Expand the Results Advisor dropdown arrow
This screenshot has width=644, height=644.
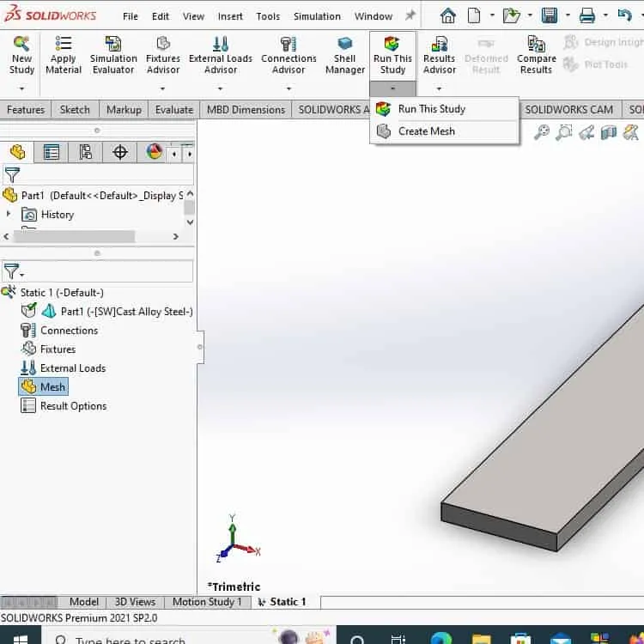439,88
